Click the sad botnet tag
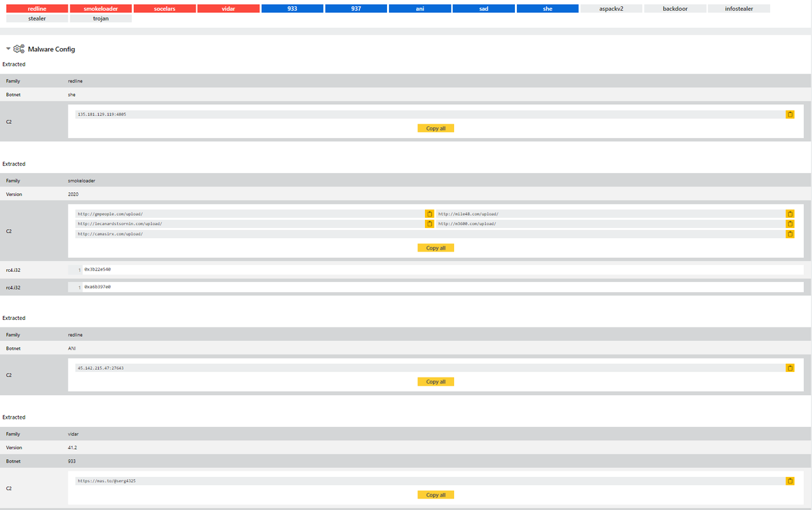The height and width of the screenshot is (510, 812). click(483, 9)
